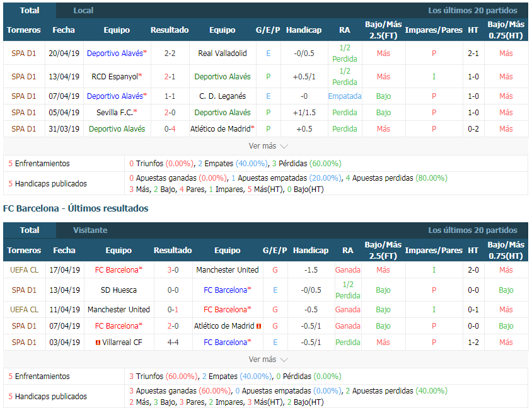Click the 4-4 result of Villarreal match
Image resolution: width=532 pixels, height=408 pixels.
(x=173, y=343)
